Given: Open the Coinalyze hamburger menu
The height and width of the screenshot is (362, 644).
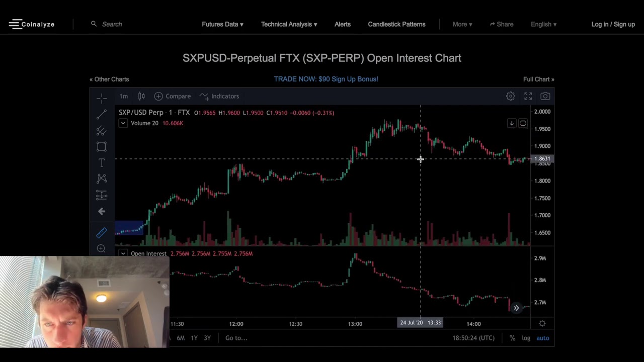Looking at the screenshot, I should click(x=15, y=24).
